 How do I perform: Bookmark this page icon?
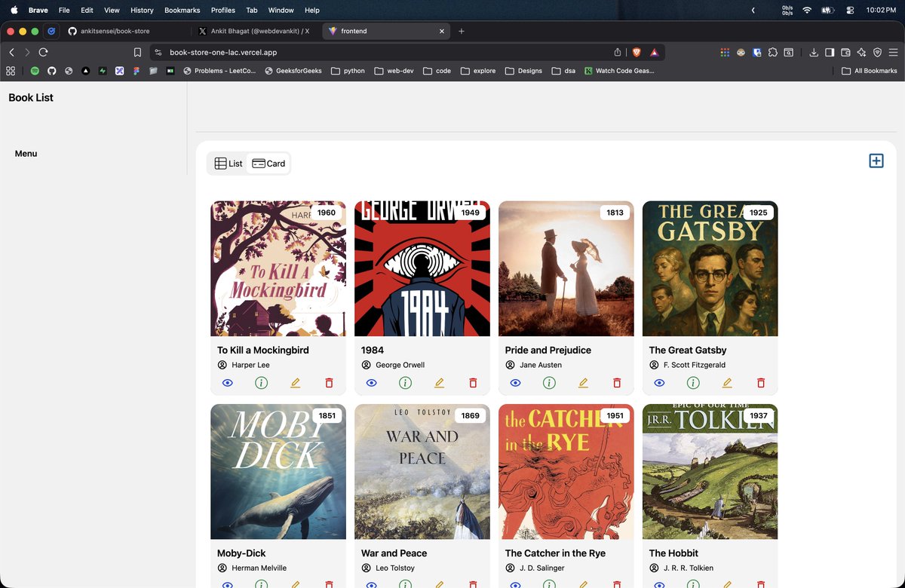pyautogui.click(x=137, y=52)
